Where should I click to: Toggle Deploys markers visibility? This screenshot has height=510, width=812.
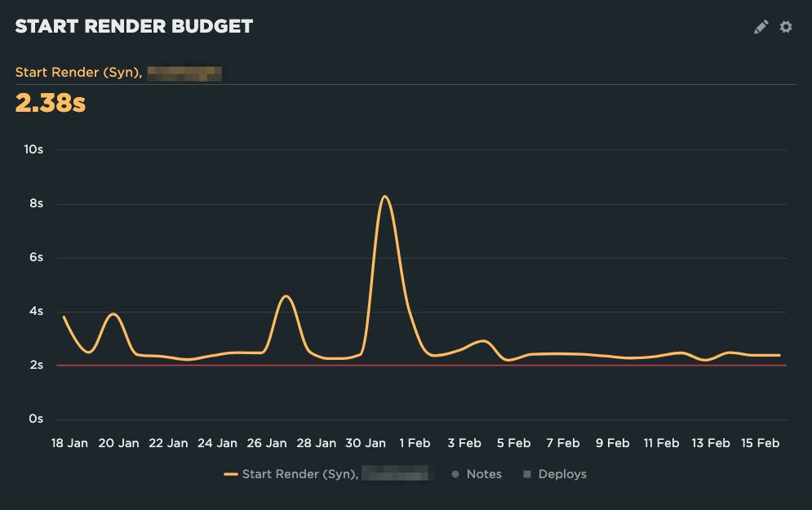pos(564,474)
